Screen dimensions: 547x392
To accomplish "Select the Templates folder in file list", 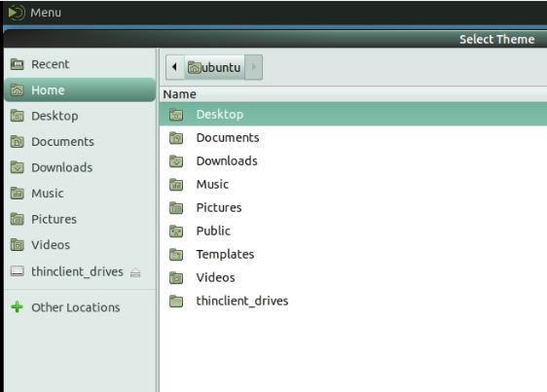I will point(353,254).
